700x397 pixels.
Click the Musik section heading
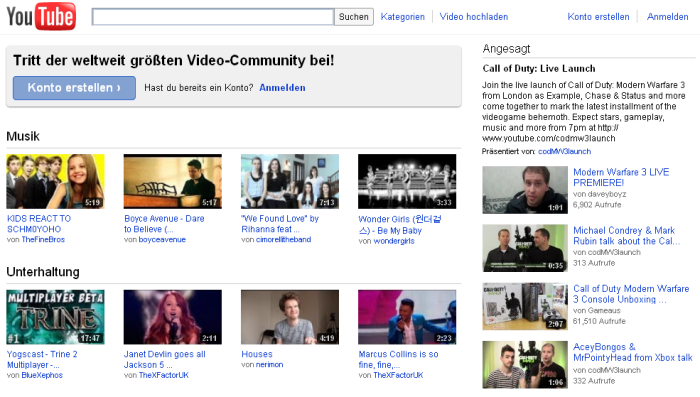(23, 136)
